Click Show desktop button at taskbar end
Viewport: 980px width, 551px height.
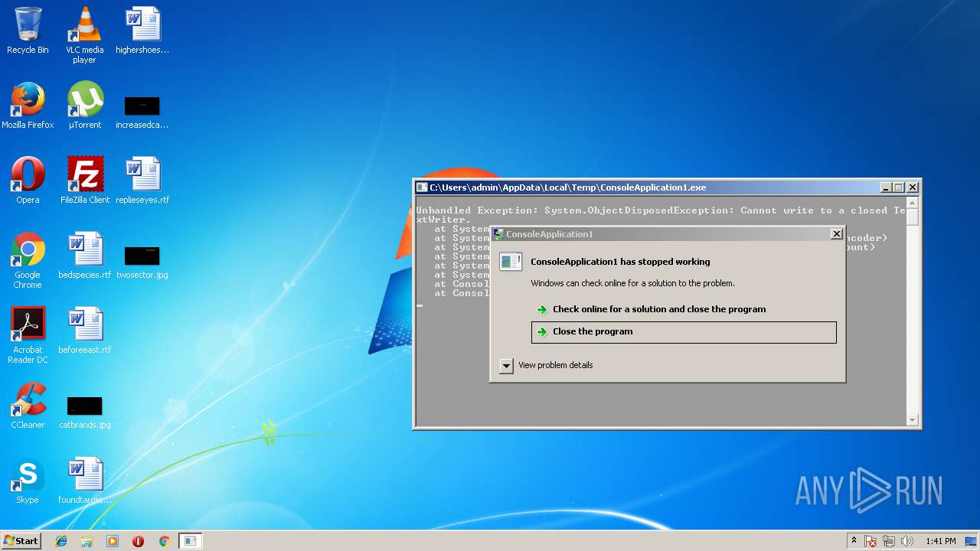972,541
